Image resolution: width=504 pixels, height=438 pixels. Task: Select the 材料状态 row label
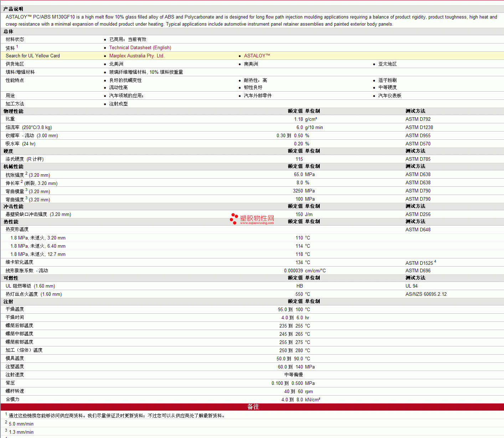pyautogui.click(x=15, y=39)
